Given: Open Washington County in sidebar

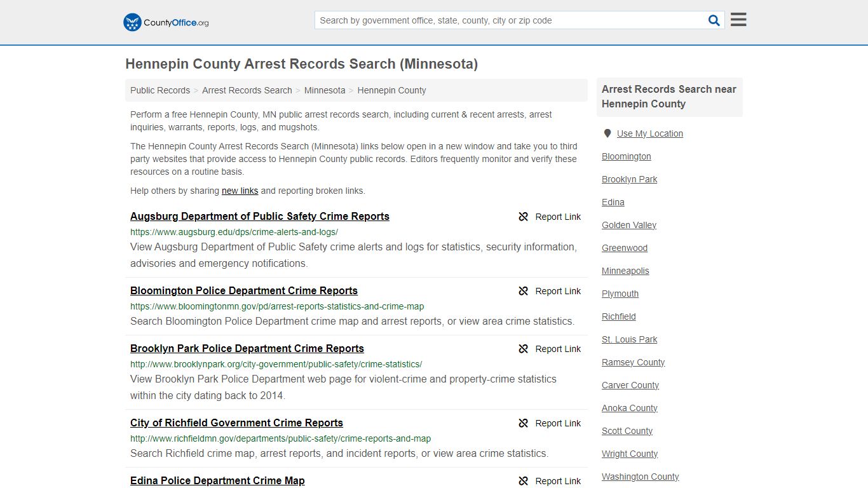Looking at the screenshot, I should click(641, 477).
